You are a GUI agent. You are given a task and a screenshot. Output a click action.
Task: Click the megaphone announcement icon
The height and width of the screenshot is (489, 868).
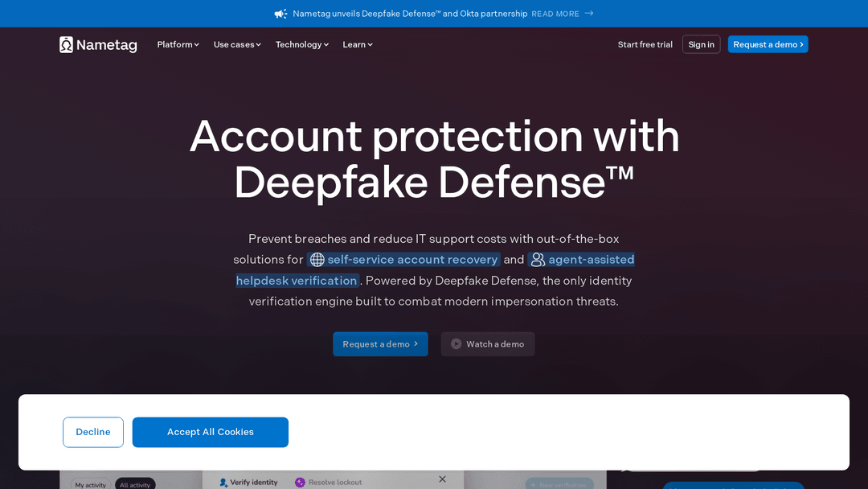point(280,14)
